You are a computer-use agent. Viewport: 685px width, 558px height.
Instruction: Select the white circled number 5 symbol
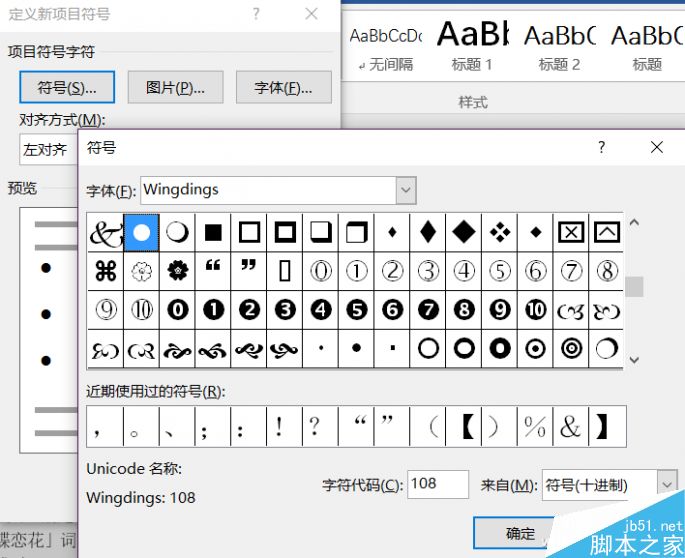(x=499, y=270)
